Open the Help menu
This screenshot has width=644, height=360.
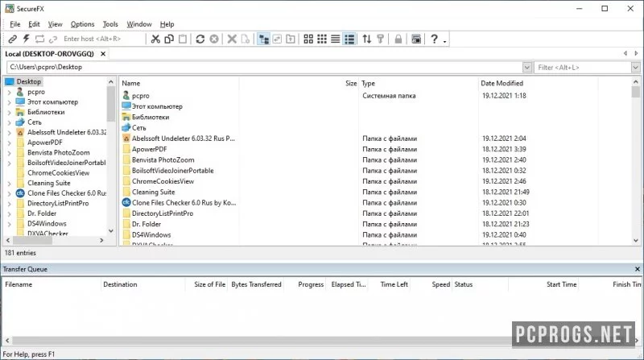point(167,24)
